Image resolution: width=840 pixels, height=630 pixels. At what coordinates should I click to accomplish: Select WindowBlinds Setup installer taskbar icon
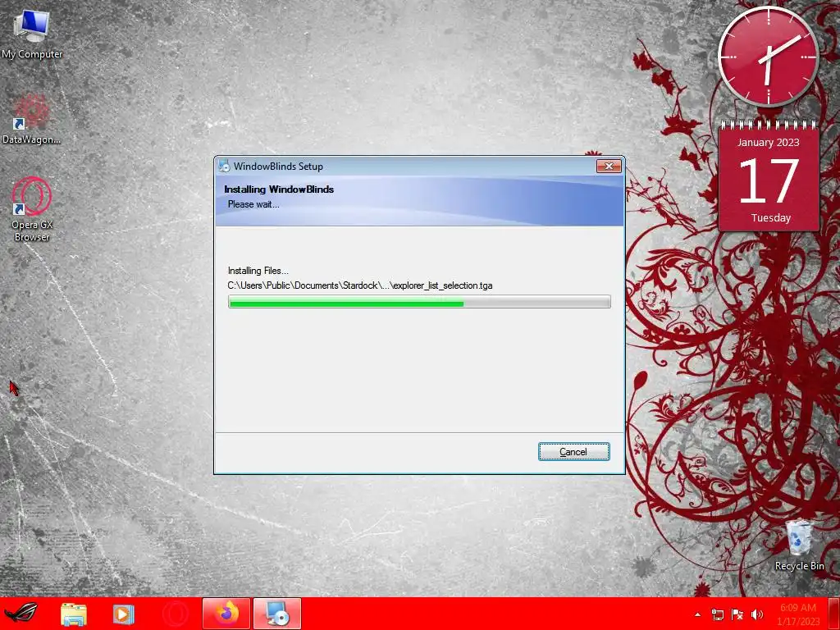[x=277, y=614]
